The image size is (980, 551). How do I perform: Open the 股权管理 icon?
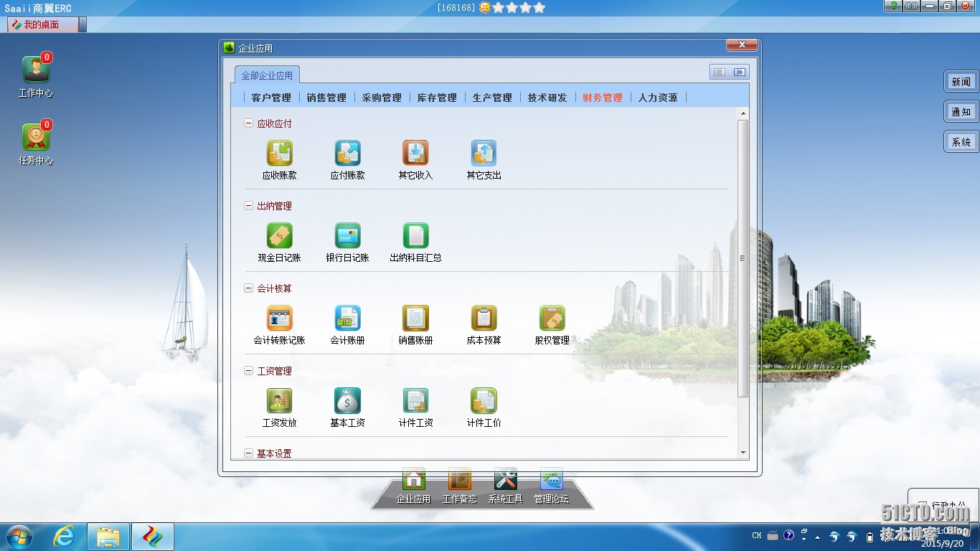[x=552, y=319]
